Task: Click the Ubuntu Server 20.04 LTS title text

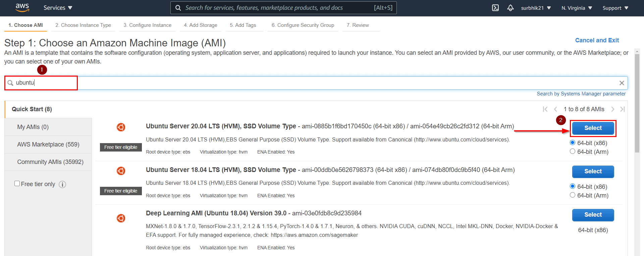Action: coord(221,126)
